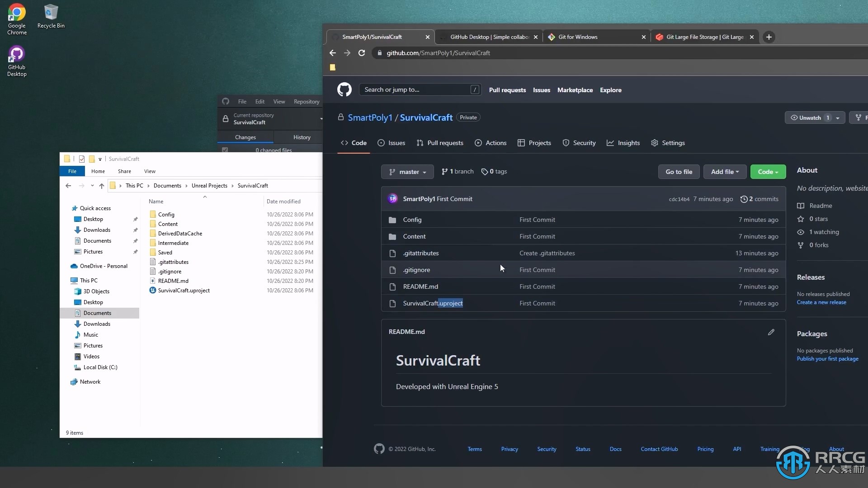Open Content folder on GitHub
The height and width of the screenshot is (488, 868).
pyautogui.click(x=414, y=236)
